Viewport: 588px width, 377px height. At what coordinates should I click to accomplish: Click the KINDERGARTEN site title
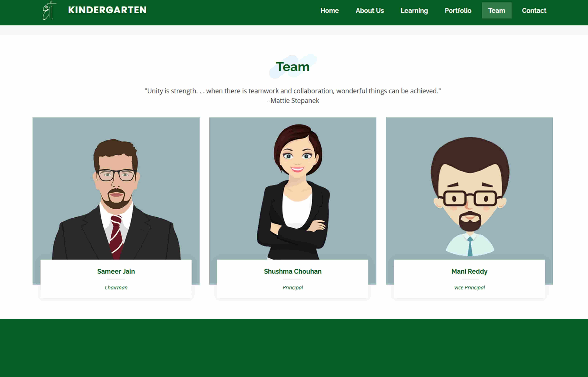click(107, 10)
